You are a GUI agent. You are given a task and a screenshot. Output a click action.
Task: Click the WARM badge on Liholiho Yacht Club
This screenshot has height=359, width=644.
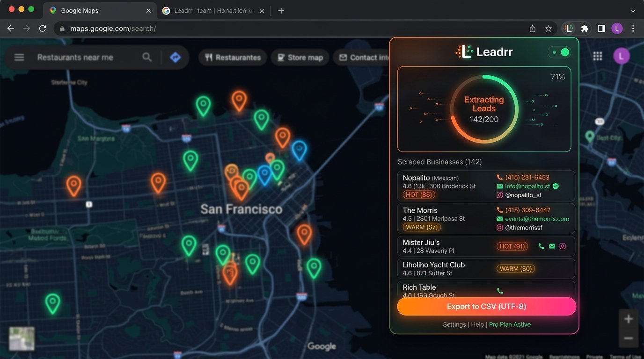click(x=516, y=269)
